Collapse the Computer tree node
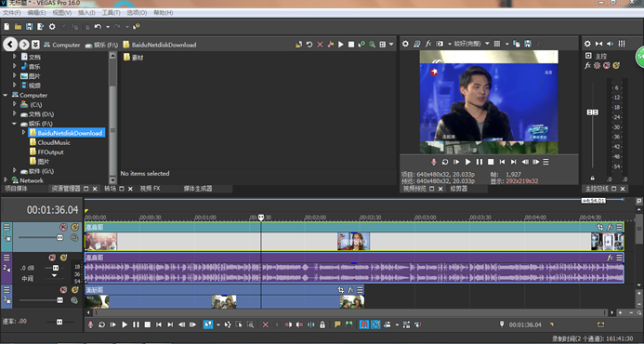Image resolution: width=644 pixels, height=344 pixels. pos(6,95)
